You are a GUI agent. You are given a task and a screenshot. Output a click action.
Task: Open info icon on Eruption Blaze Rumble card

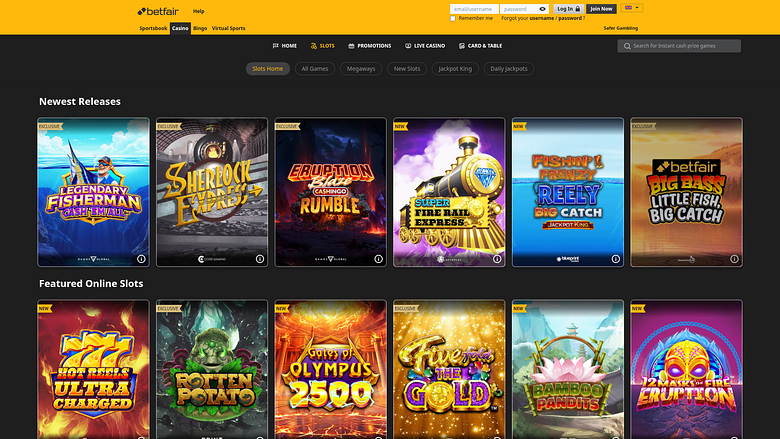pyautogui.click(x=379, y=259)
